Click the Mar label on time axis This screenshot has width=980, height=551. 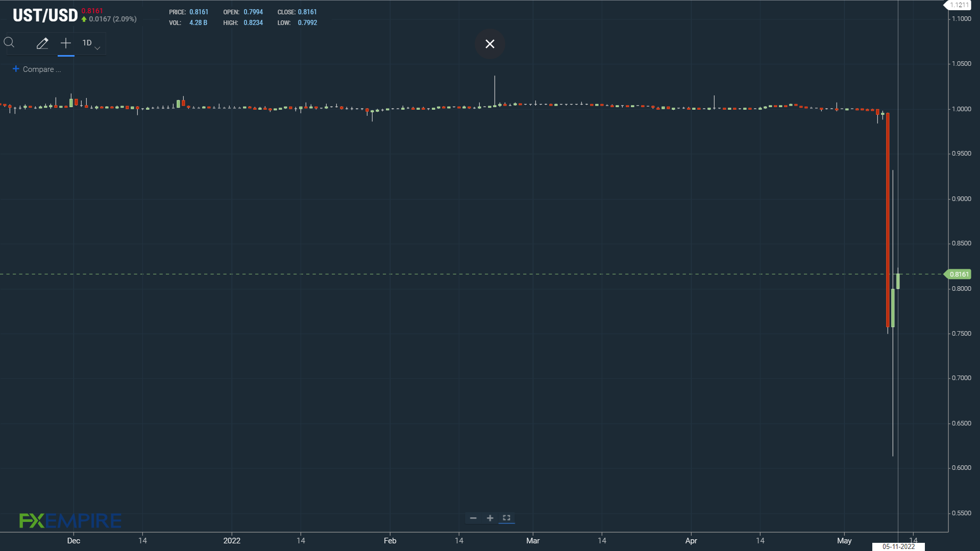coord(533,541)
